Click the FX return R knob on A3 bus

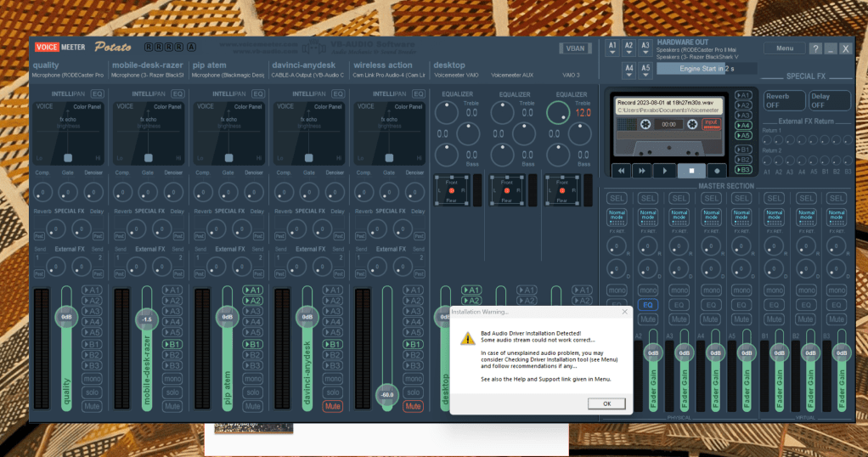[x=679, y=246]
